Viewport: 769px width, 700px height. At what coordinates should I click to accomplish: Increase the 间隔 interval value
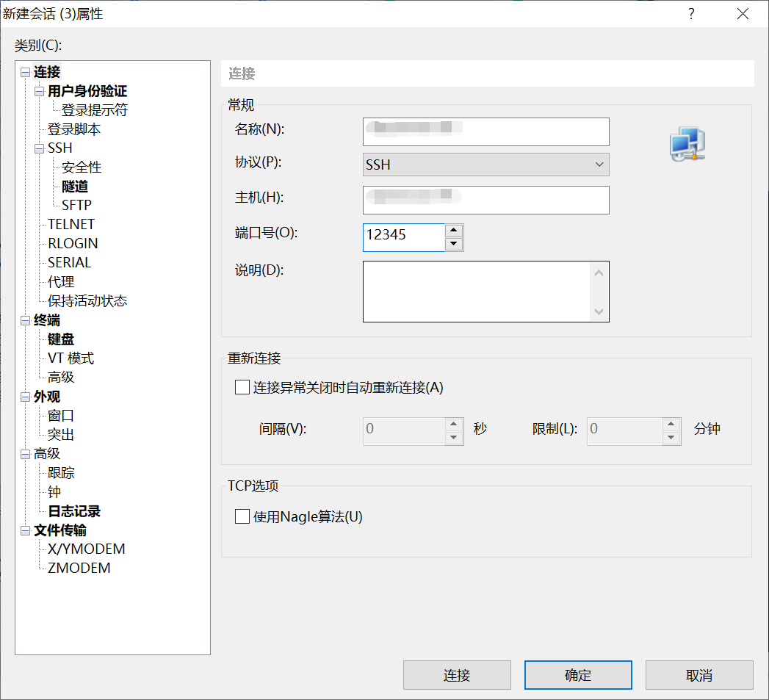(454, 424)
